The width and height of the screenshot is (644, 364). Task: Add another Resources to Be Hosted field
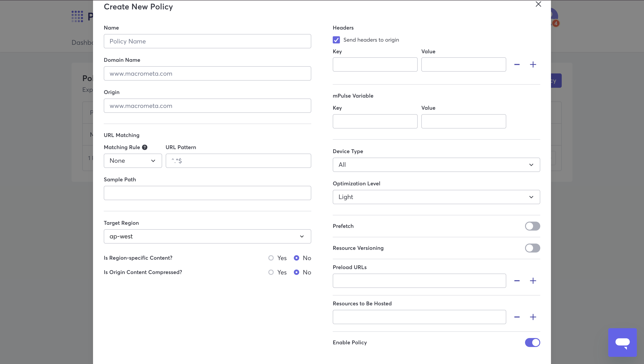click(x=533, y=317)
